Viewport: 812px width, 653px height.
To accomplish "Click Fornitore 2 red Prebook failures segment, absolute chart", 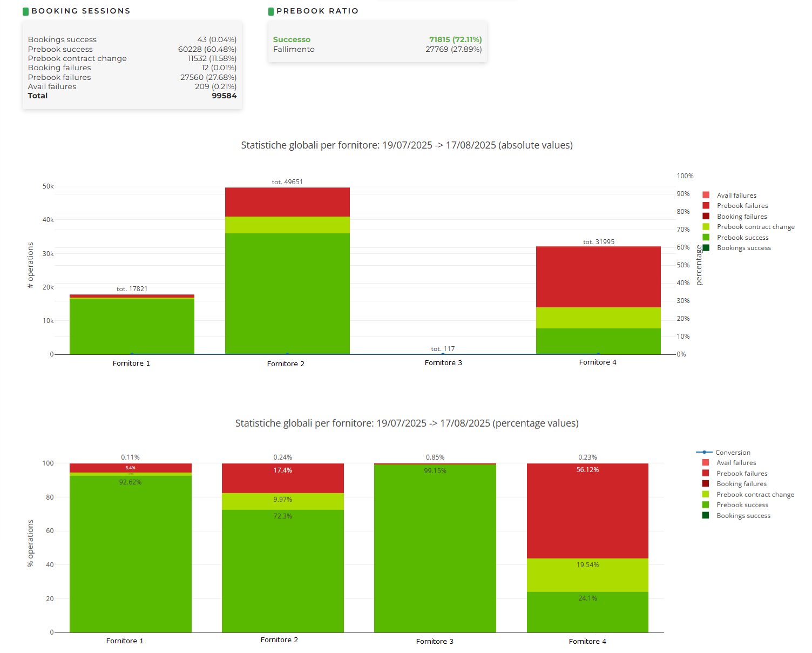I will click(x=287, y=202).
